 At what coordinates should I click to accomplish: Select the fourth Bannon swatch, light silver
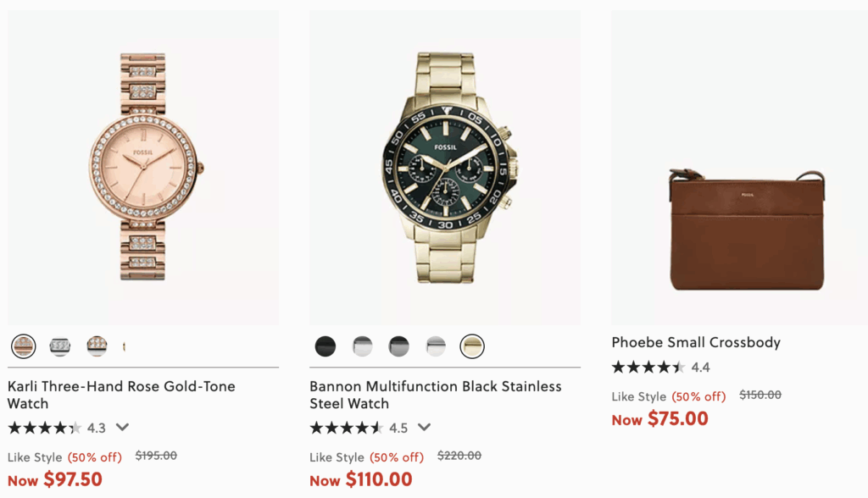(436, 346)
